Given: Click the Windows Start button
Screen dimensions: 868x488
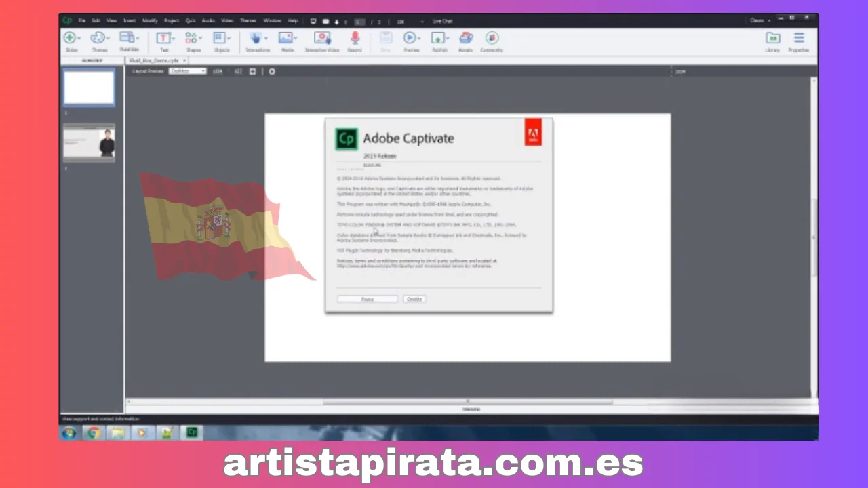Looking at the screenshot, I should (68, 432).
